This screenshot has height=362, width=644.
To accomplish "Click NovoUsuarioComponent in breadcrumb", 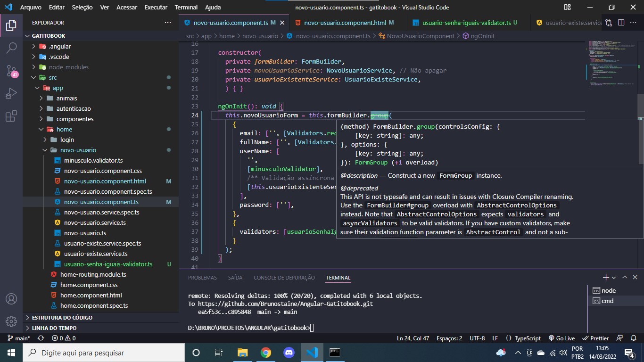I will (x=421, y=36).
